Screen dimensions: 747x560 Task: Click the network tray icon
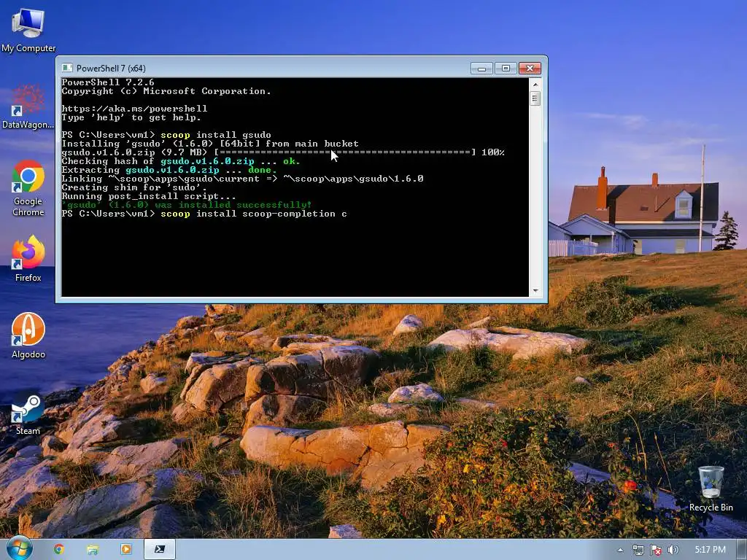638,550
